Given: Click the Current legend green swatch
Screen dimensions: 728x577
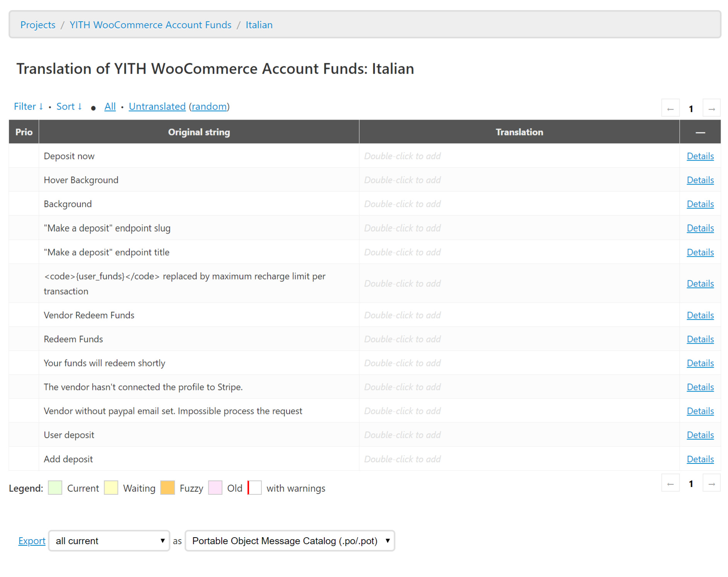Looking at the screenshot, I should (x=55, y=488).
